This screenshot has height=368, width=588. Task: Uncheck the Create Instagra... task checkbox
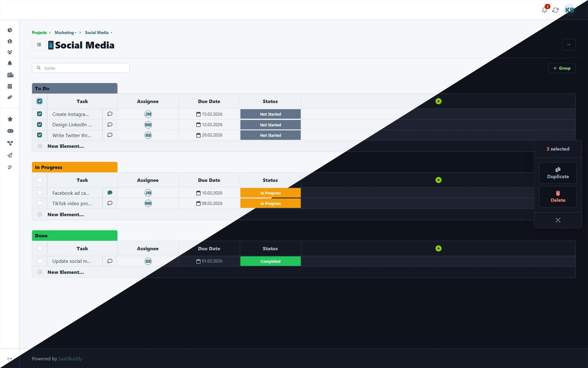click(40, 114)
